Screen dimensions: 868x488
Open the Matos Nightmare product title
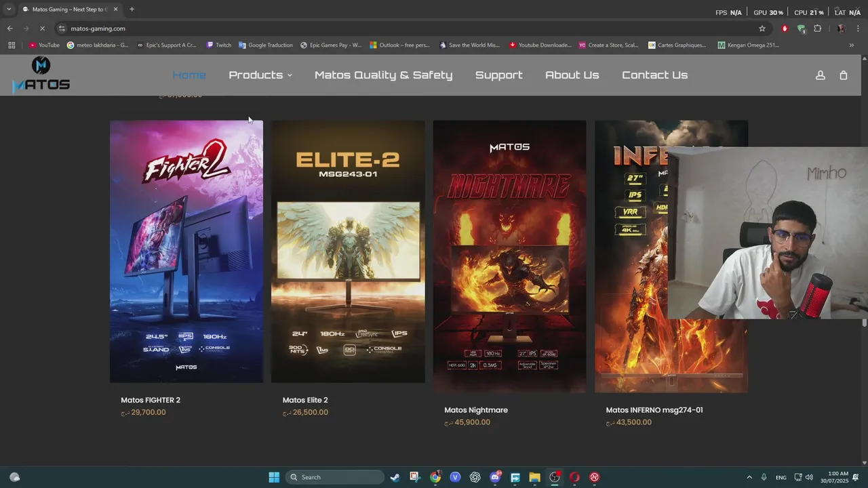[x=476, y=410]
